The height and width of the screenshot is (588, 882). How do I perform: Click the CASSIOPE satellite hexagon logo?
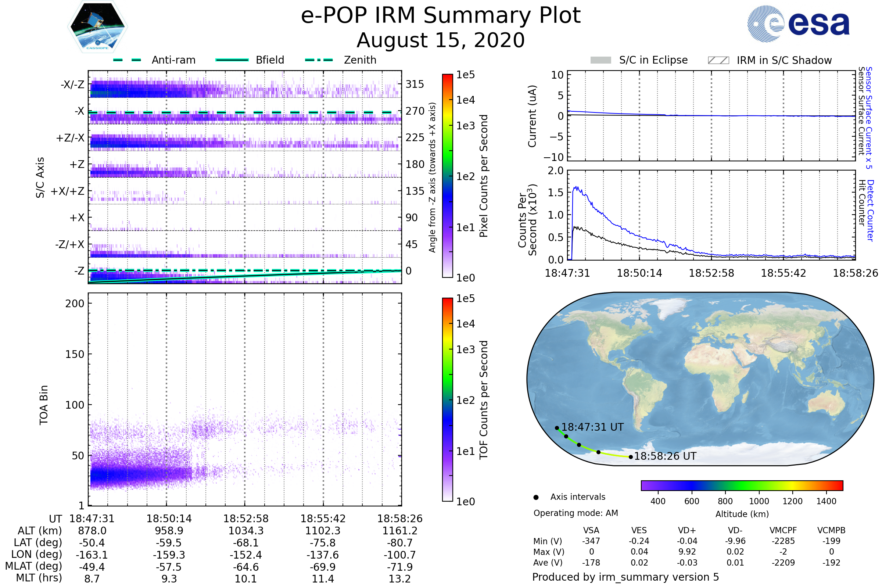coord(97,27)
